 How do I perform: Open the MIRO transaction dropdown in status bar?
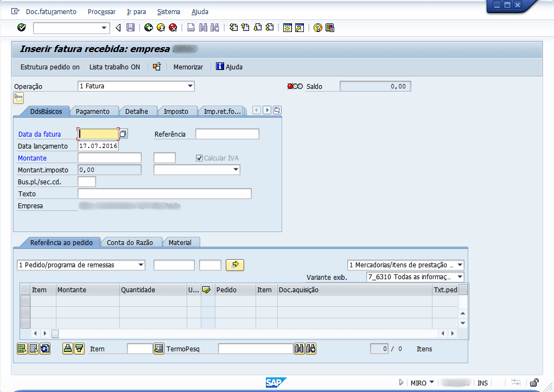431,382
